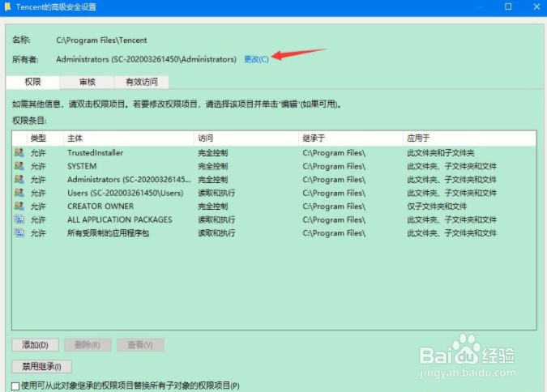Click 完全控制 in the CREATOR OWNER row
The width and height of the screenshot is (547, 392).
(x=213, y=206)
